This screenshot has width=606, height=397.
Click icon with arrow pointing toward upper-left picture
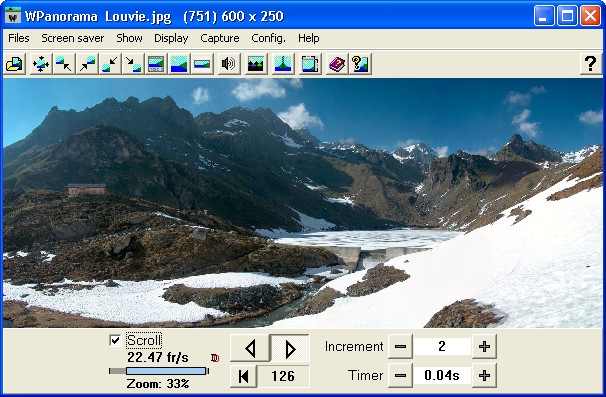tap(64, 64)
